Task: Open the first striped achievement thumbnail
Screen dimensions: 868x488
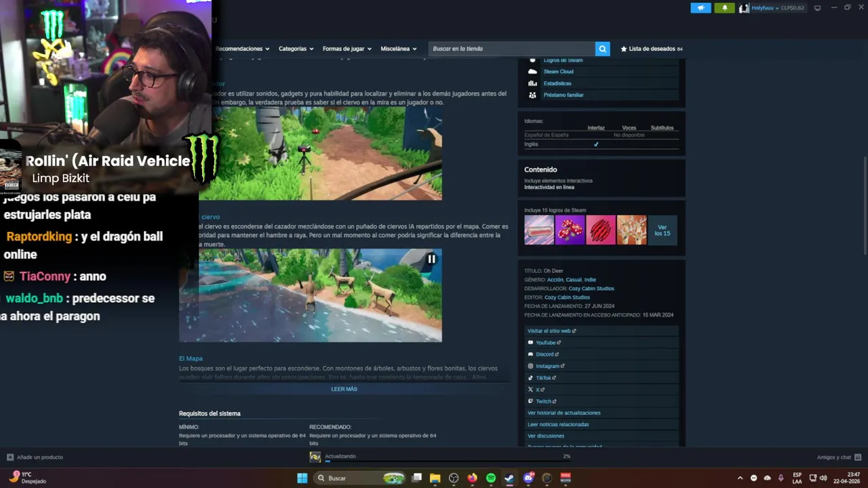Action: [x=539, y=230]
